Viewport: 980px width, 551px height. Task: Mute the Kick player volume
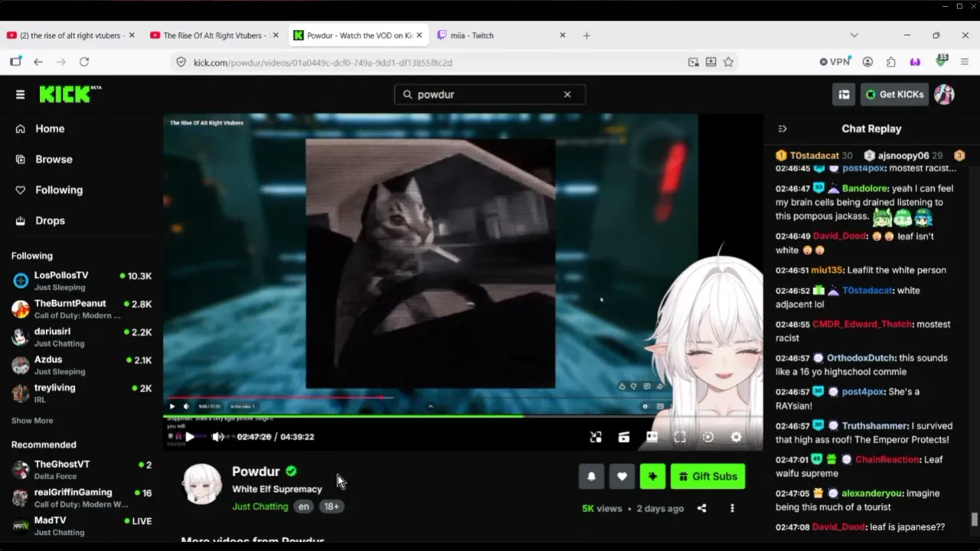coord(217,437)
